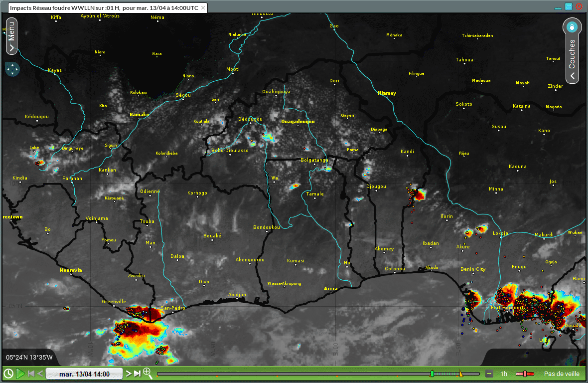The height and width of the screenshot is (383, 588).
Task: Click the yellow triangle timeline marker
Action: pyautogui.click(x=461, y=373)
